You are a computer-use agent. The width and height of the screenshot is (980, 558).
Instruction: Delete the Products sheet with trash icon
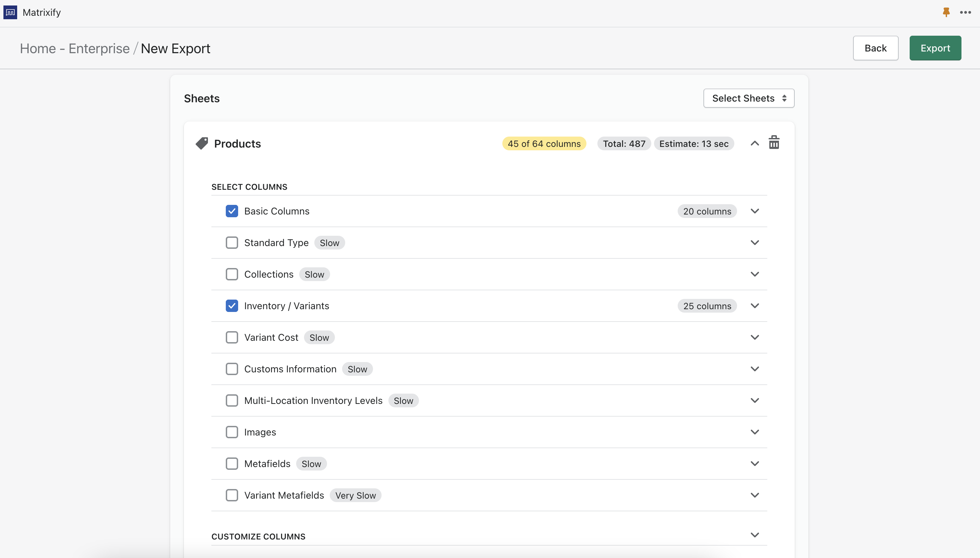[773, 142]
